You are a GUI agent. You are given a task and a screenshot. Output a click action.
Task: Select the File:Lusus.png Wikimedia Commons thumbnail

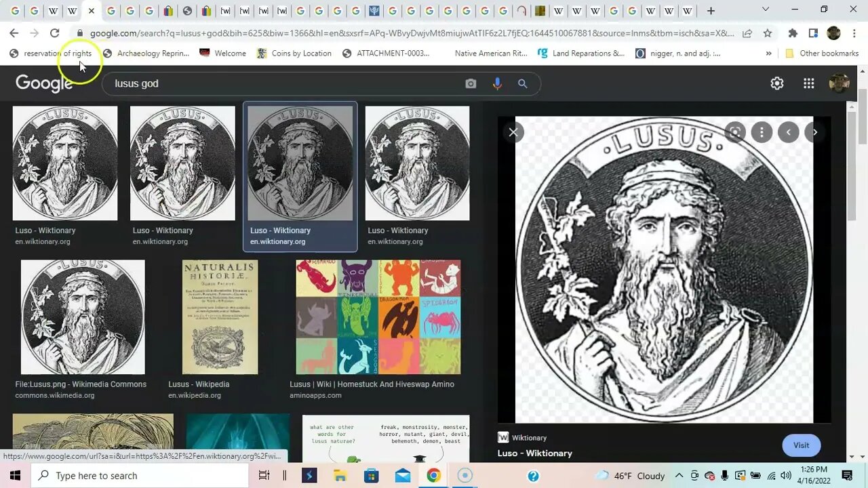click(x=83, y=317)
